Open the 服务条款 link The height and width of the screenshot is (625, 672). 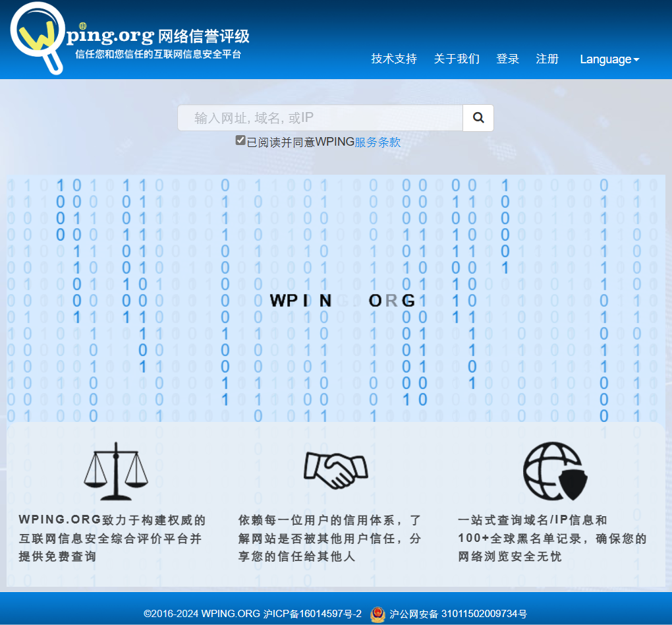click(x=378, y=142)
